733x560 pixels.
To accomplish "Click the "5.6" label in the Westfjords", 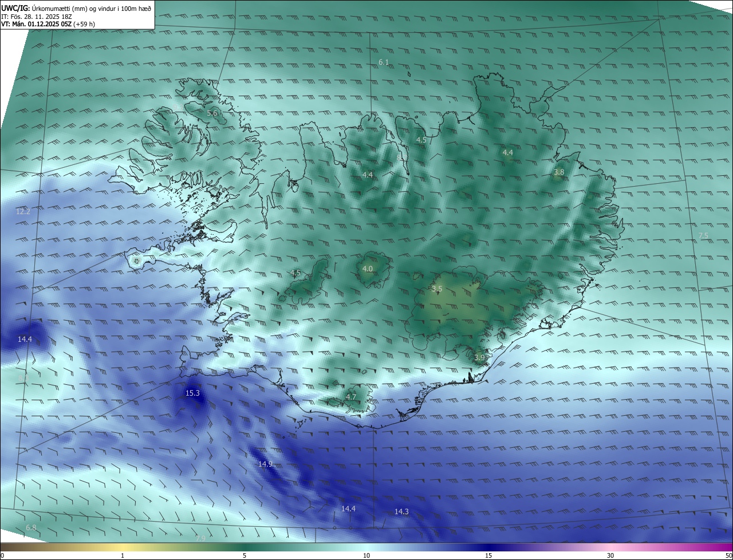I will [212, 113].
